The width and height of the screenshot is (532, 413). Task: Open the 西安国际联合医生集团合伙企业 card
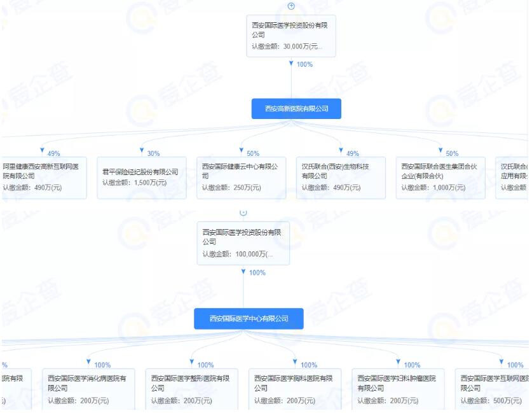pos(440,178)
